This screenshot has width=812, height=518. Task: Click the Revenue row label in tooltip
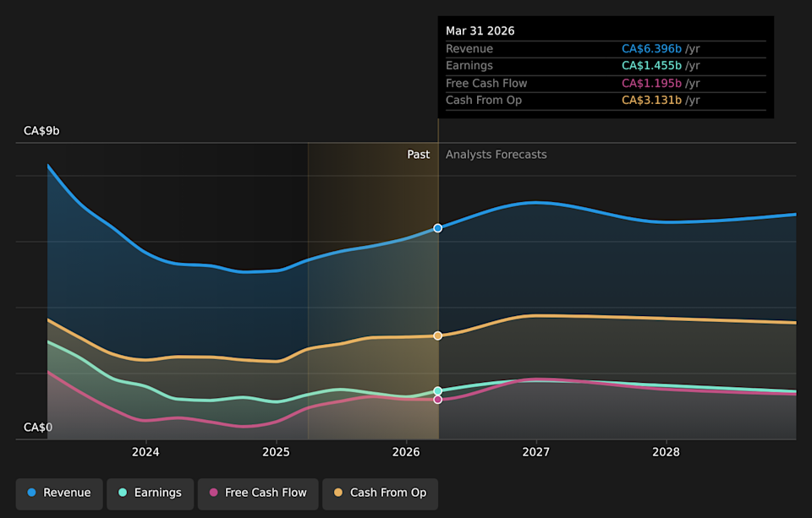pyautogui.click(x=469, y=49)
